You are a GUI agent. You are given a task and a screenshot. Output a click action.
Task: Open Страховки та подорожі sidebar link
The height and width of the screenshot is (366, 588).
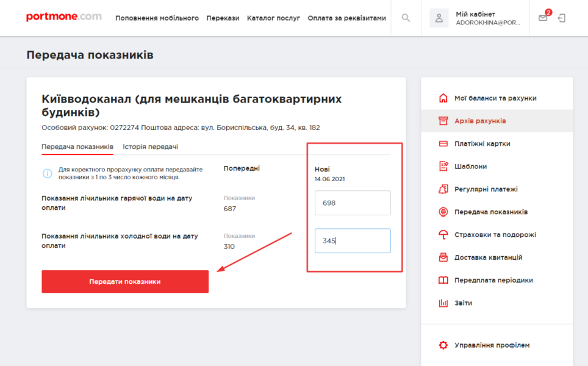pos(495,235)
